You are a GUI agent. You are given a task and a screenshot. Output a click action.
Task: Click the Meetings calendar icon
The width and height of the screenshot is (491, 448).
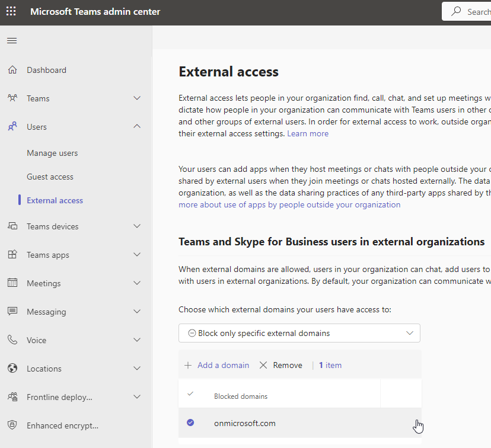(12, 283)
